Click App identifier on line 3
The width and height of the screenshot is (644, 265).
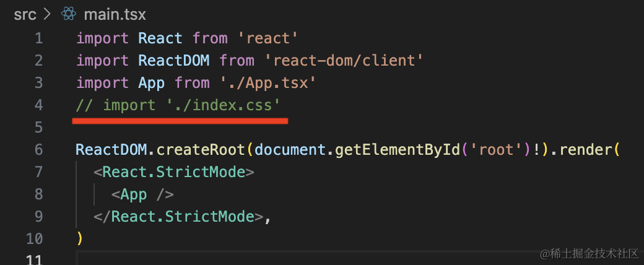(x=152, y=83)
